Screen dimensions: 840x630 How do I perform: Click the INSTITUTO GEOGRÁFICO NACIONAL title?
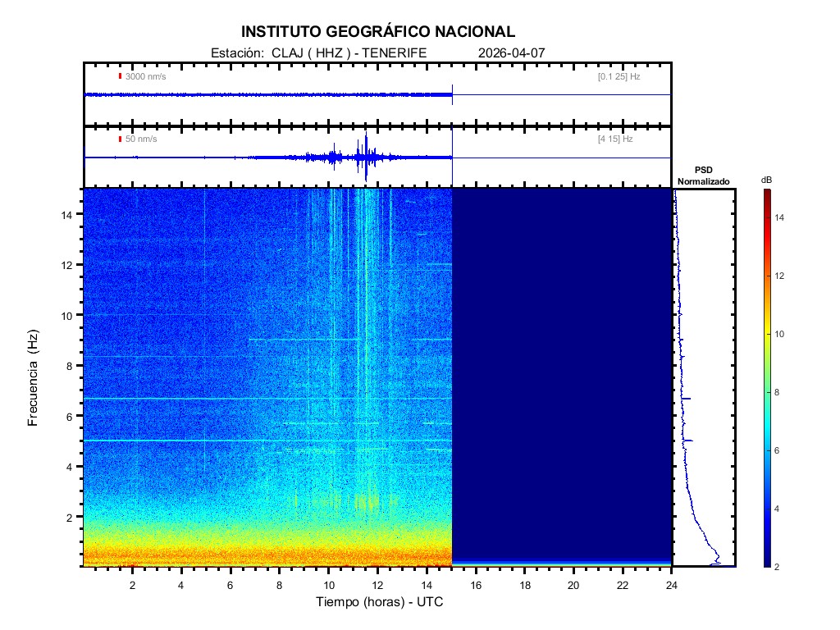378,32
